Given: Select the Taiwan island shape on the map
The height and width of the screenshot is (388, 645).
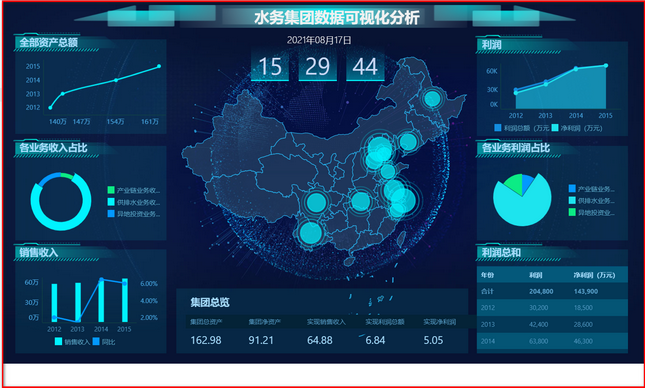Looking at the screenshot, I should coord(401,237).
